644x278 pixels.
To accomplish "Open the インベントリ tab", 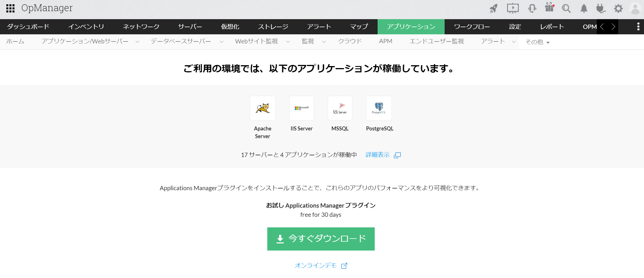I will [86, 27].
